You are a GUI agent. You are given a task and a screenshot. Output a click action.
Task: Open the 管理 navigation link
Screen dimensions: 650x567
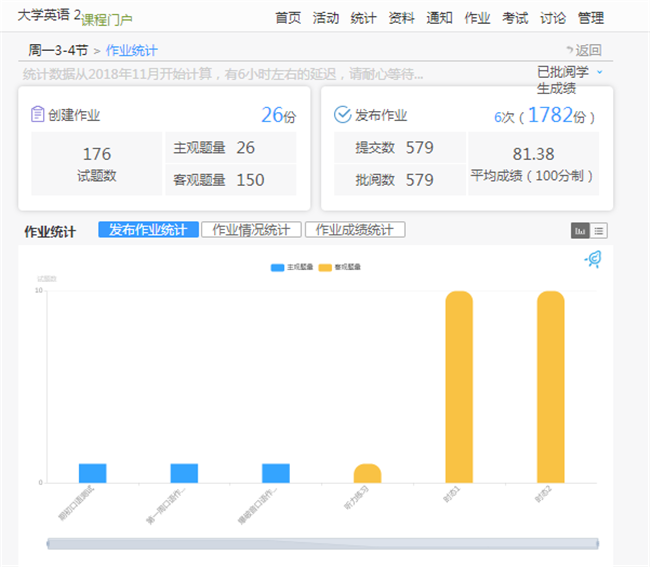[591, 18]
